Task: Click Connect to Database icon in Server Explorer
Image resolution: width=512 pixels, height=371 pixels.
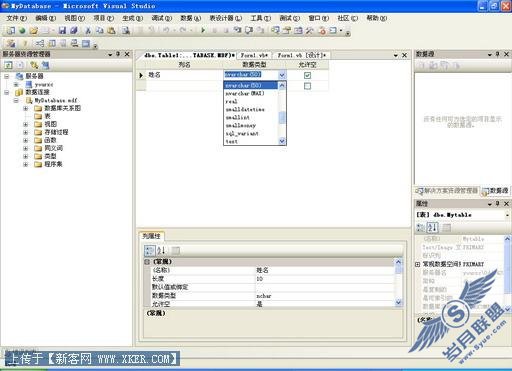Action: coord(34,65)
